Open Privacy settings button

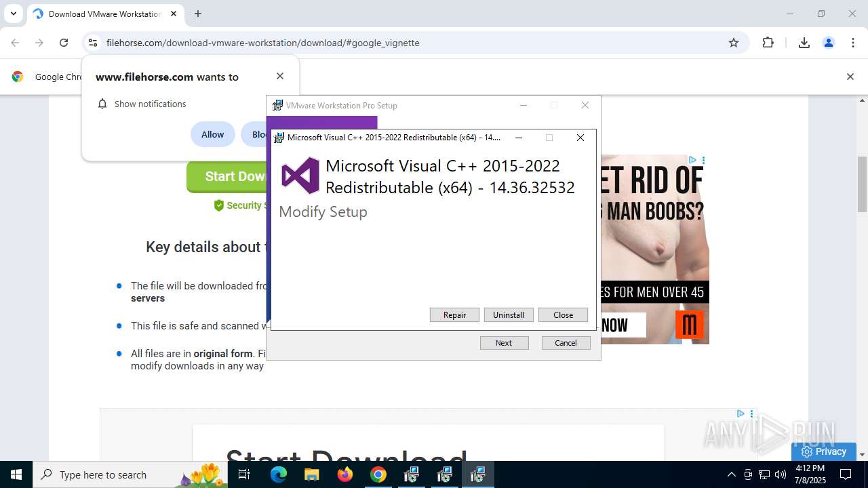pos(823,451)
